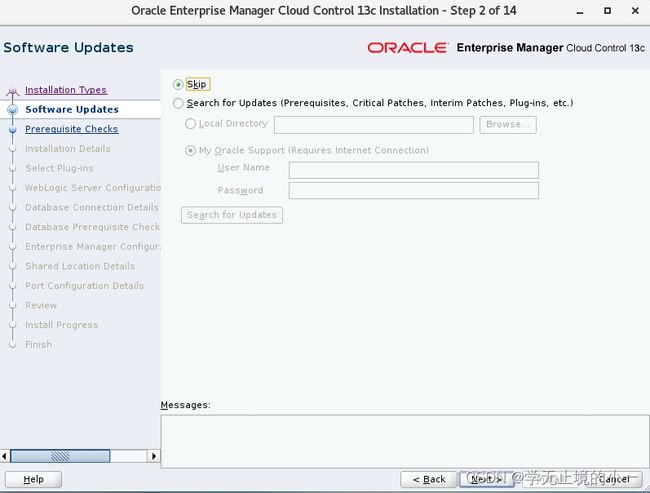Choose the Search for Updates radio option
This screenshot has height=493, width=650.
coord(178,103)
